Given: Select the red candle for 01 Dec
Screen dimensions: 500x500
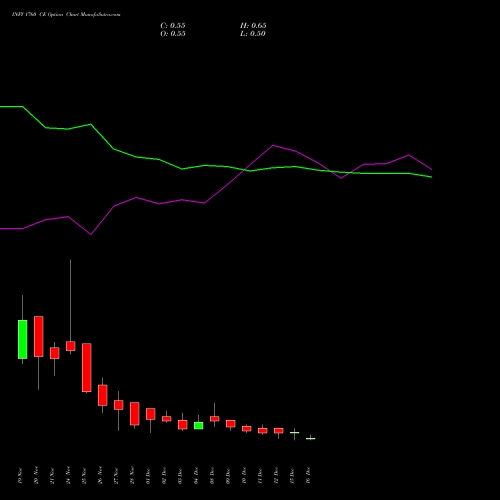Looking at the screenshot, I should (x=151, y=414).
